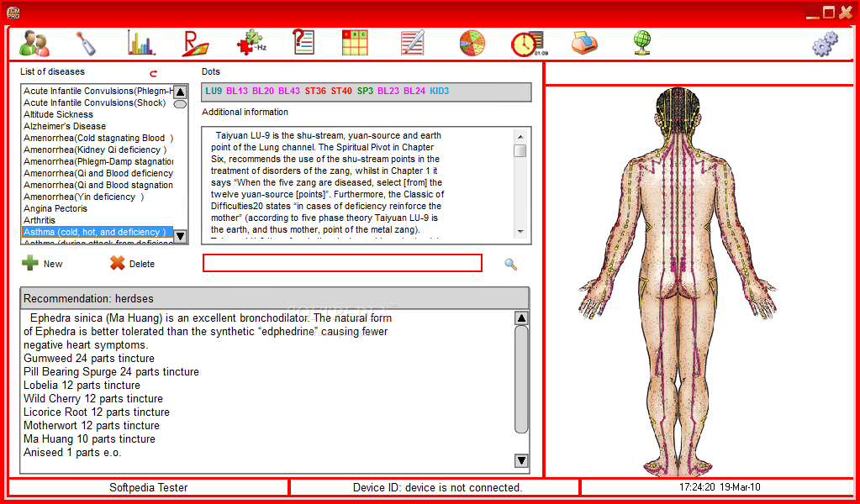The height and width of the screenshot is (504, 860).
Task: Select the BL24 dot
Action: 414,91
